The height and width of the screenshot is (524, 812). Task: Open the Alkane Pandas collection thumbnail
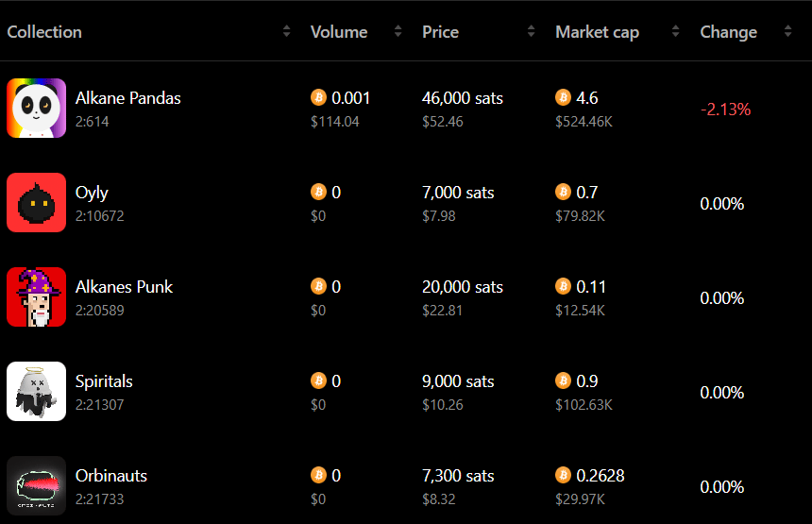coord(36,109)
